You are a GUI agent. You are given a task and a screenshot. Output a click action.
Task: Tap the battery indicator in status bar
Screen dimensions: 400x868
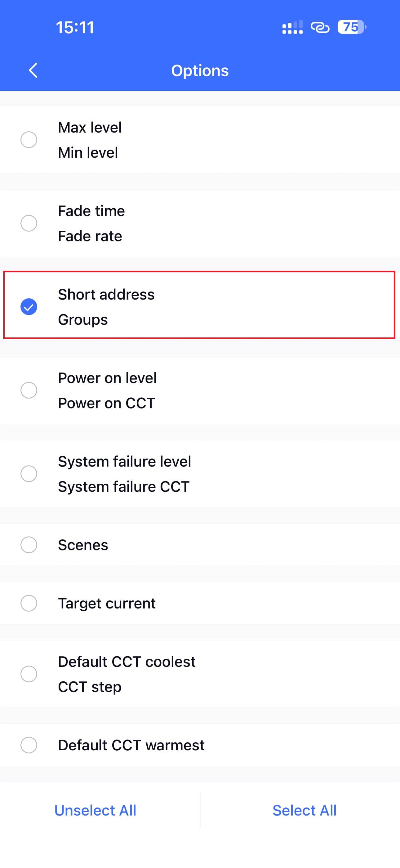pos(352,27)
